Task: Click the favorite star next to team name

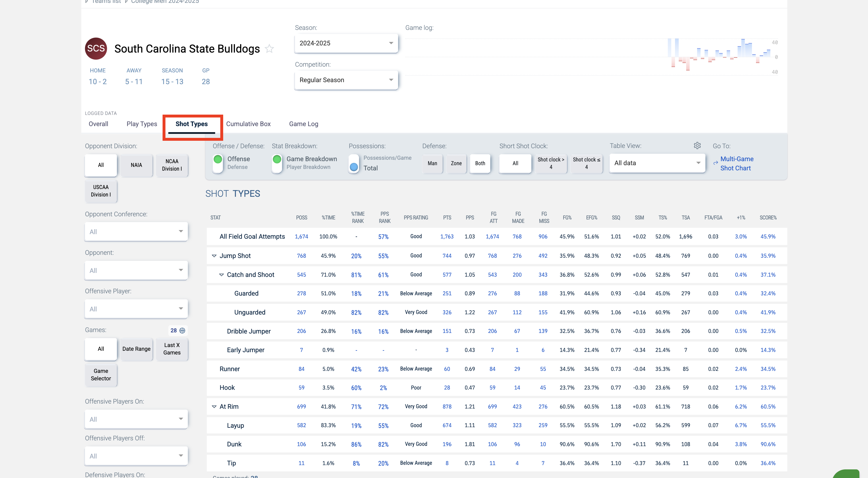Action: point(269,49)
